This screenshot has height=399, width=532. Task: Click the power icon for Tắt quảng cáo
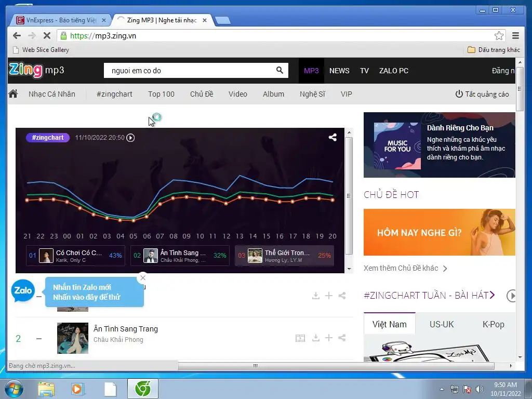pos(459,94)
